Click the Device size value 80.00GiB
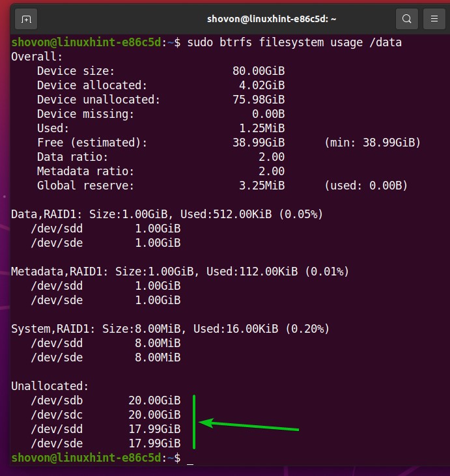Screen dimensions: 450x476 [258, 71]
